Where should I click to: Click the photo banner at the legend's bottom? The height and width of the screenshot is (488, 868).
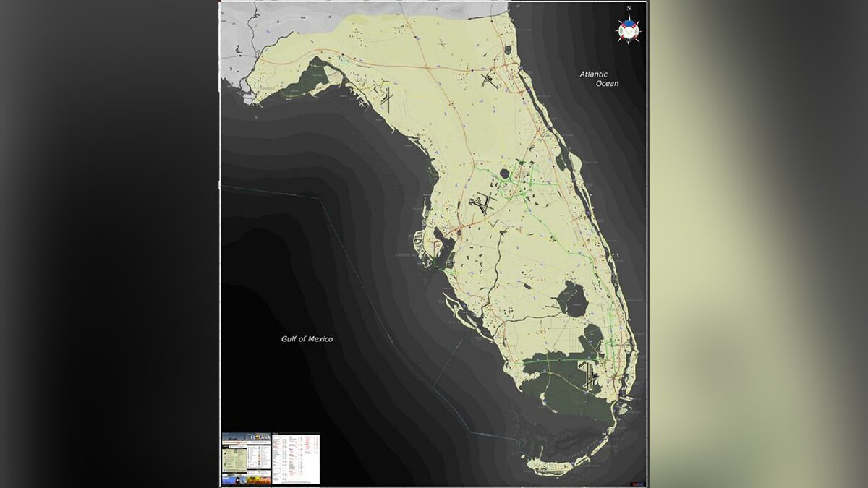pyautogui.click(x=246, y=478)
